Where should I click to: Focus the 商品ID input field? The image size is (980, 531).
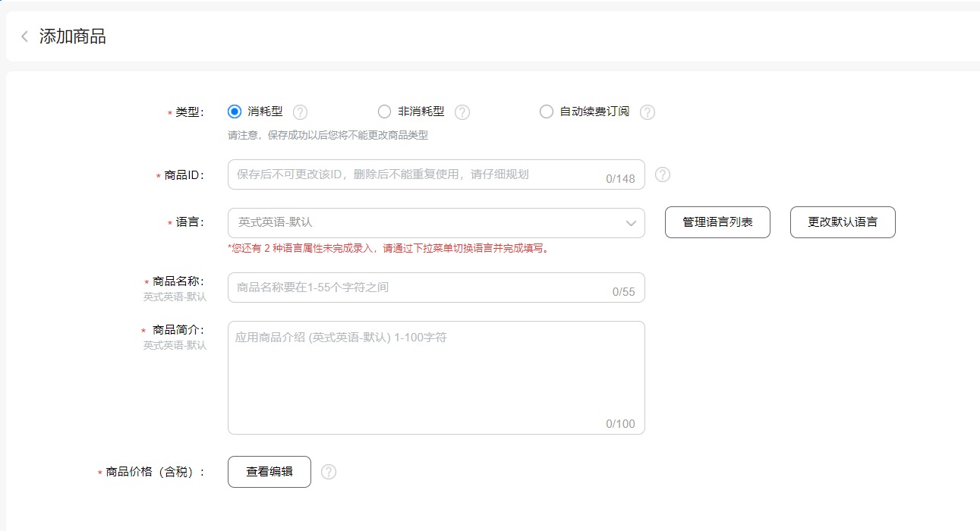(418, 174)
